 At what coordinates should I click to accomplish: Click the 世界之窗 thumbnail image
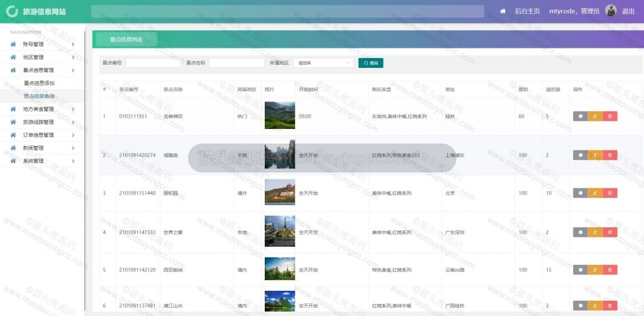[x=280, y=231]
